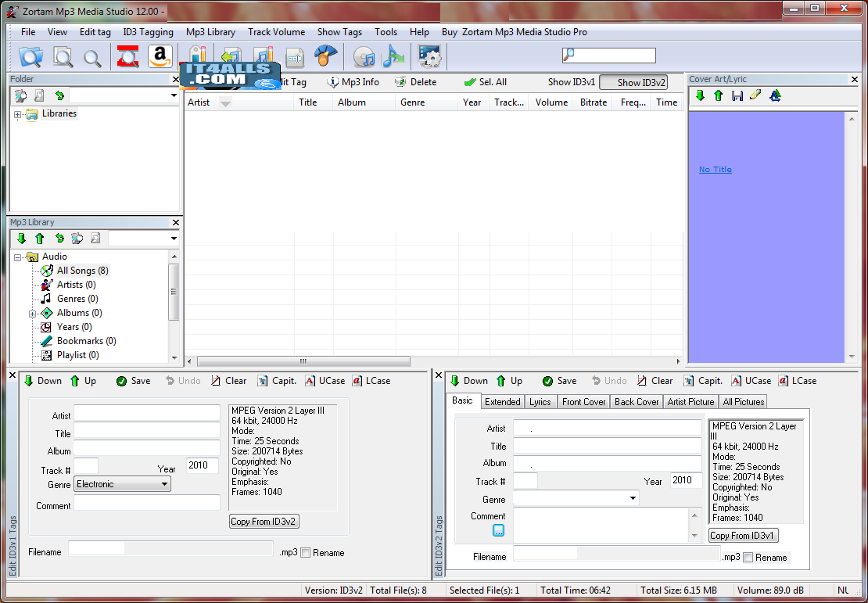Click the green up arrow in Cover Art panel
The height and width of the screenshot is (603, 868).
click(x=719, y=95)
